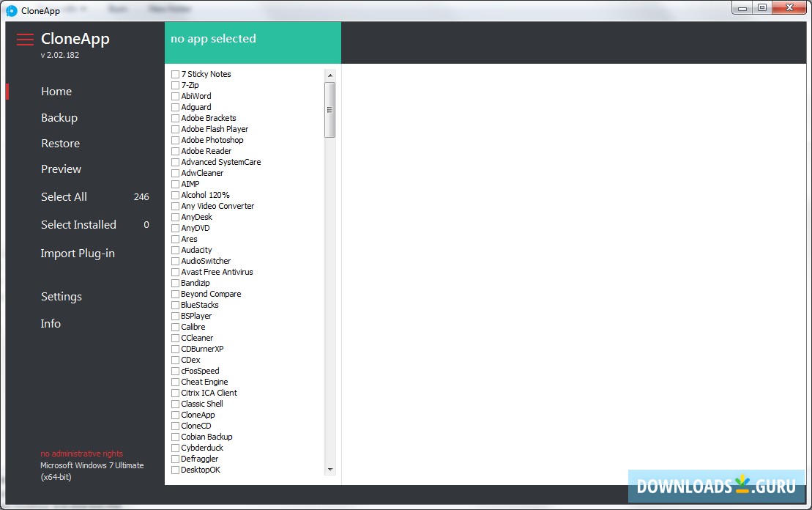The image size is (812, 510).
Task: Tick the Defraggler checkbox
Action: pos(175,459)
